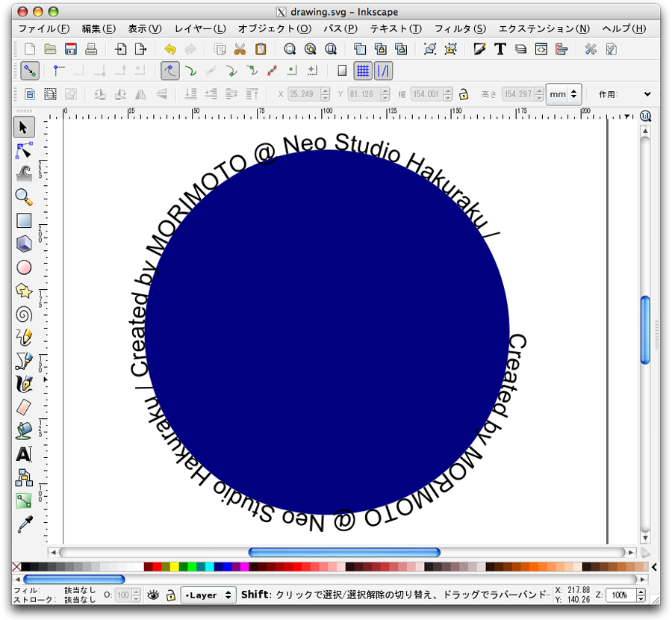Paste from clipboard
The image size is (672, 620).
(x=261, y=49)
